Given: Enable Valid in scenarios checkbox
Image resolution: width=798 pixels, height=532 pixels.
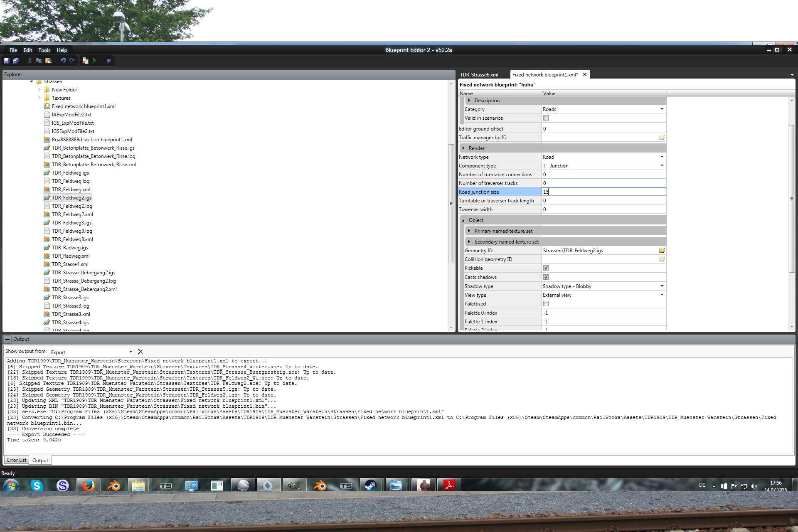Looking at the screenshot, I should pos(546,118).
